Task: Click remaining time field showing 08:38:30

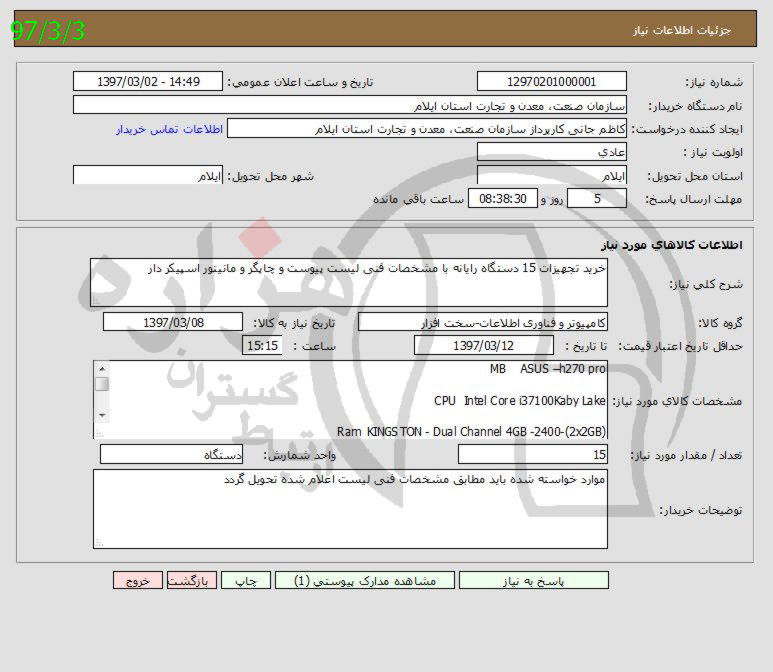Action: click(503, 198)
